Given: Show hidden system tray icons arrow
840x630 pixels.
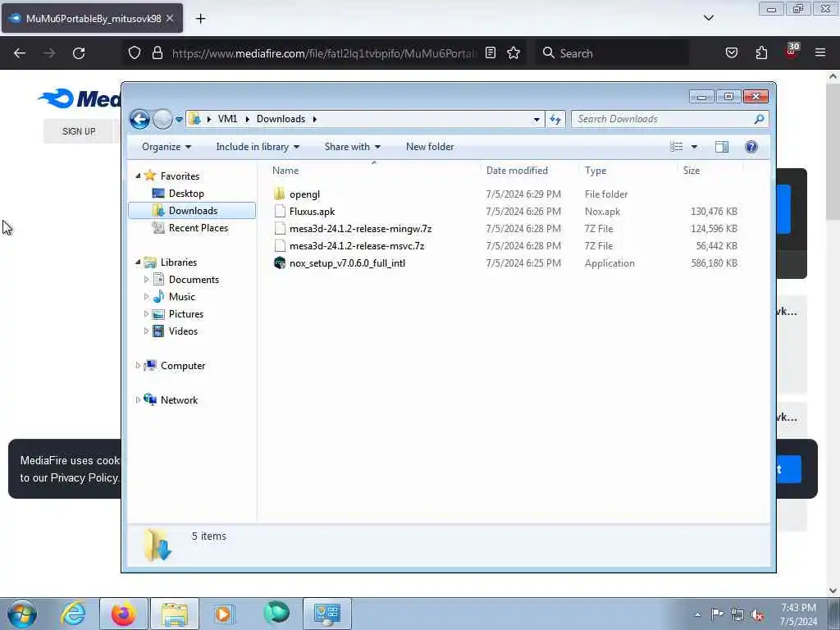Looking at the screenshot, I should coord(697,615).
